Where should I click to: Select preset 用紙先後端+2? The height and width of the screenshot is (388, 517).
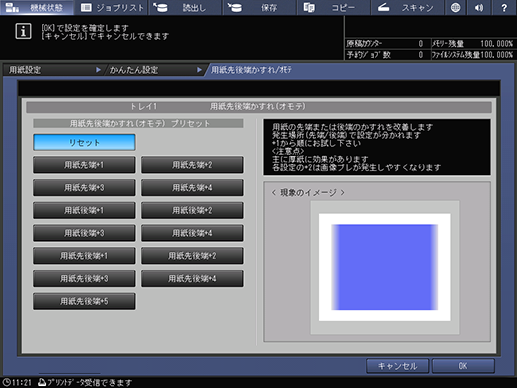pos(192,256)
